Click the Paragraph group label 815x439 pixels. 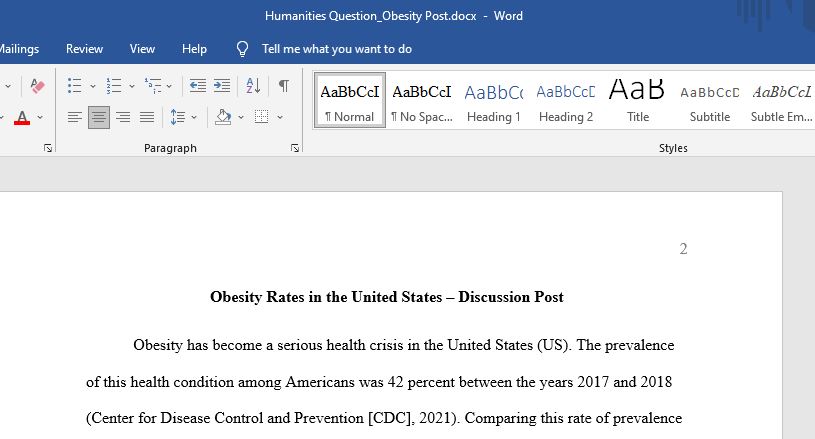click(170, 148)
